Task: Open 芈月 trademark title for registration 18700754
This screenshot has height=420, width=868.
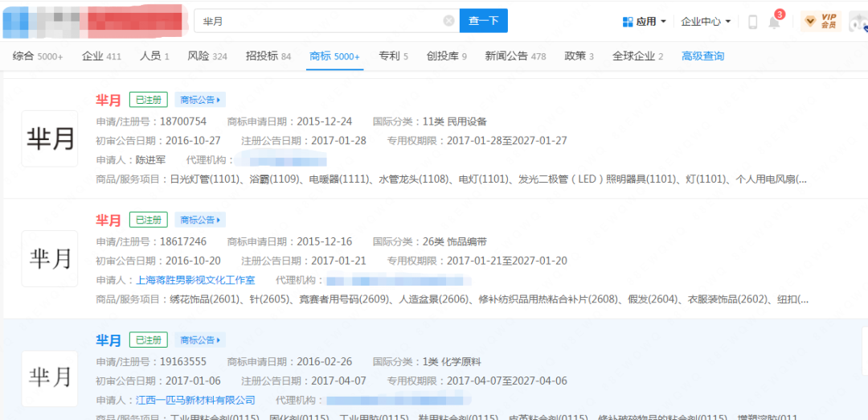Action: click(x=108, y=101)
